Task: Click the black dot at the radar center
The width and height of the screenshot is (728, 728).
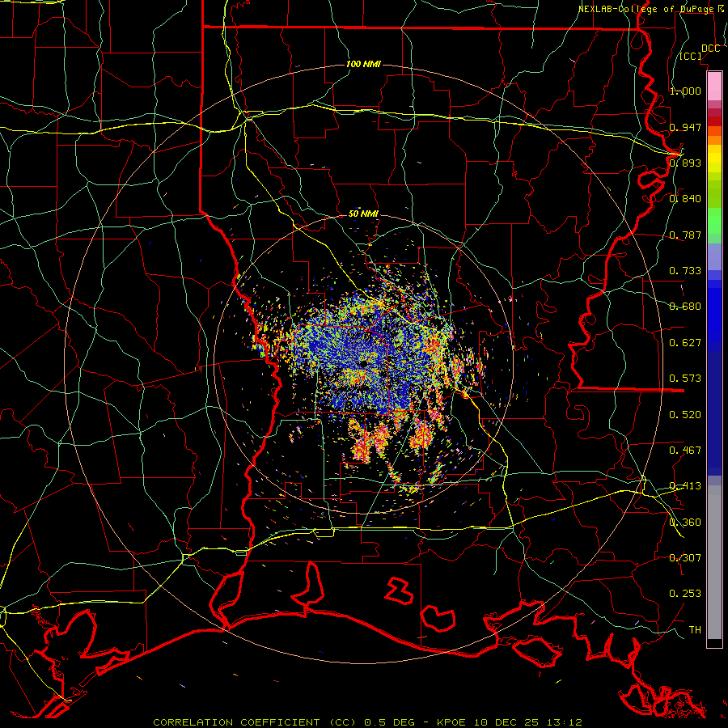Action: tap(363, 363)
